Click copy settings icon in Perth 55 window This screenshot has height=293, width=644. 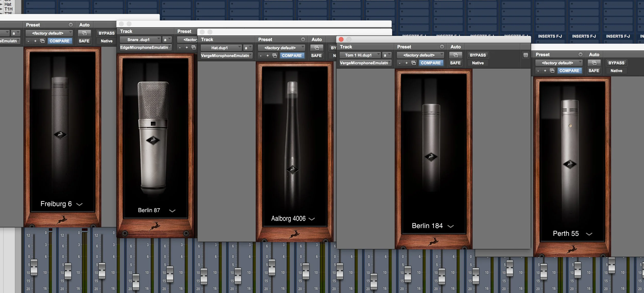click(552, 70)
